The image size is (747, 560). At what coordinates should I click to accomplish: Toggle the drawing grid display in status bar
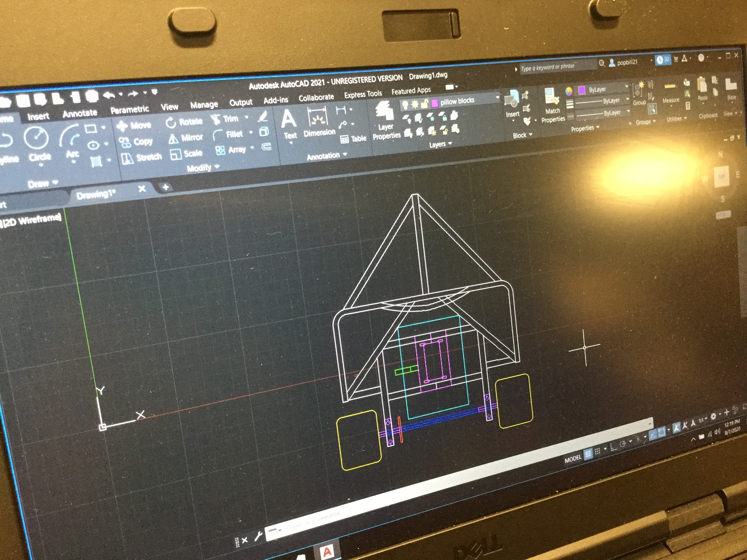[588, 453]
